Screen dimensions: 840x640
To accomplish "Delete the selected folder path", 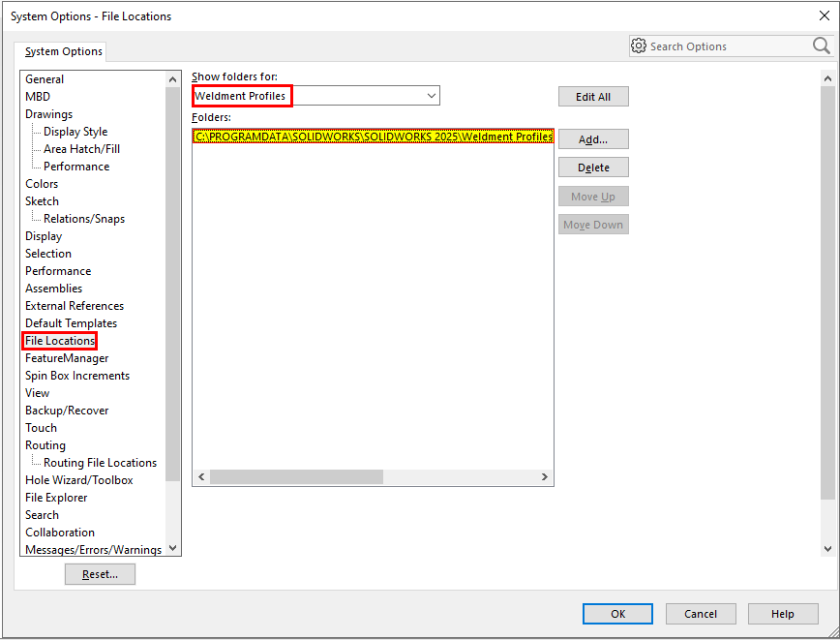I will click(593, 168).
